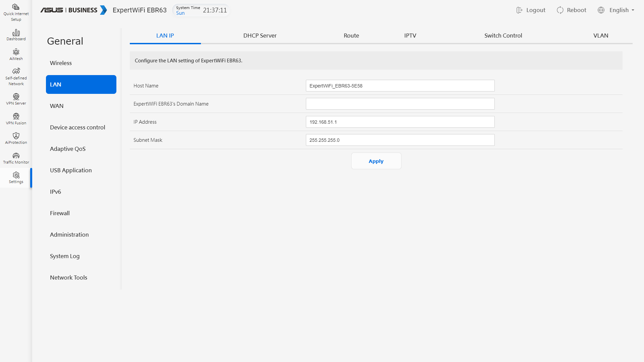This screenshot has width=644, height=362.
Task: Open Traffic Monitor sidebar icon
Action: (16, 156)
